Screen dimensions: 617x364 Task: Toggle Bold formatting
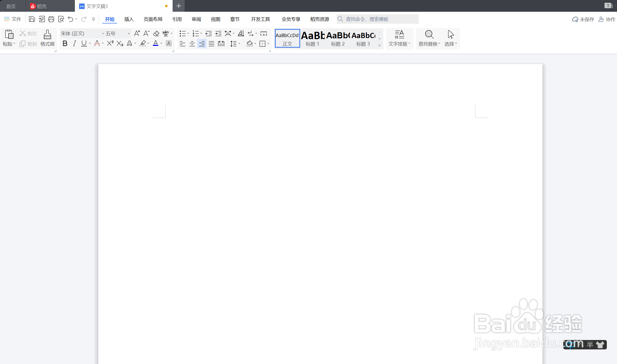pyautogui.click(x=65, y=44)
